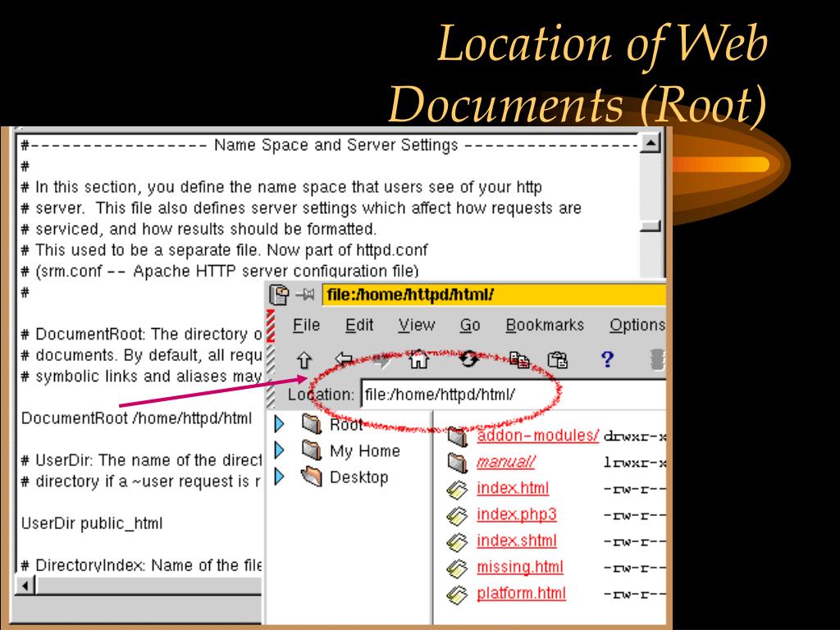840x630 pixels.
Task: Go to Home via house icon
Action: pos(418,358)
